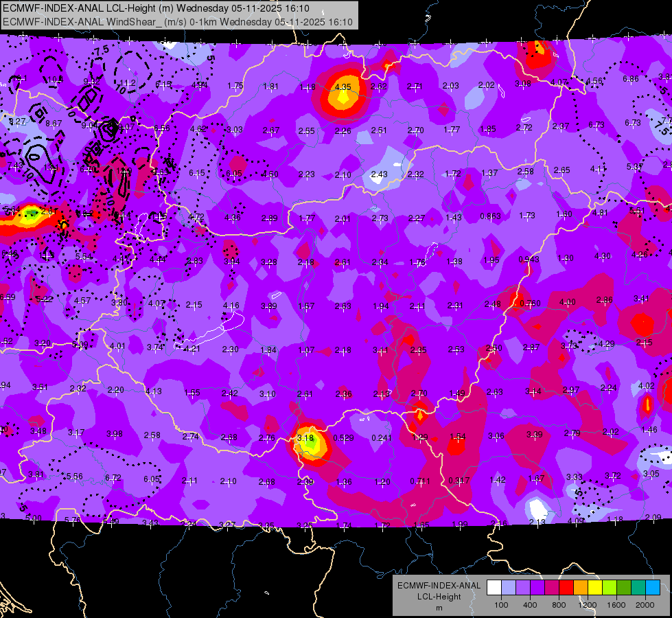Click the shear value '1.95'

pos(491,260)
